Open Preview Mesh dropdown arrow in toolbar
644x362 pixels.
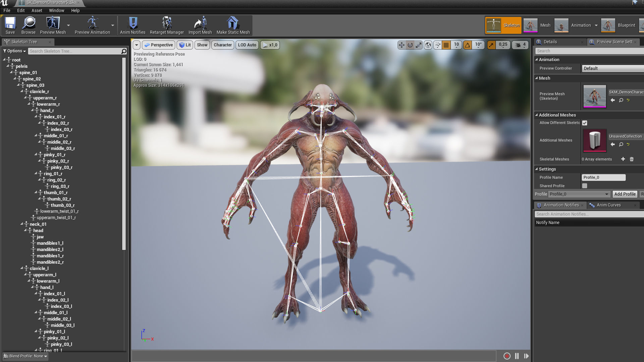68,25
